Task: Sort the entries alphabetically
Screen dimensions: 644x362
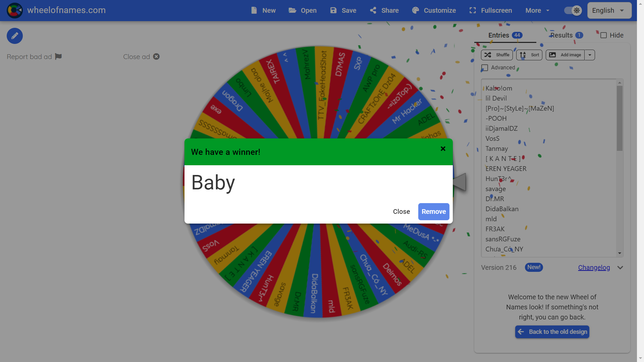Action: point(529,55)
